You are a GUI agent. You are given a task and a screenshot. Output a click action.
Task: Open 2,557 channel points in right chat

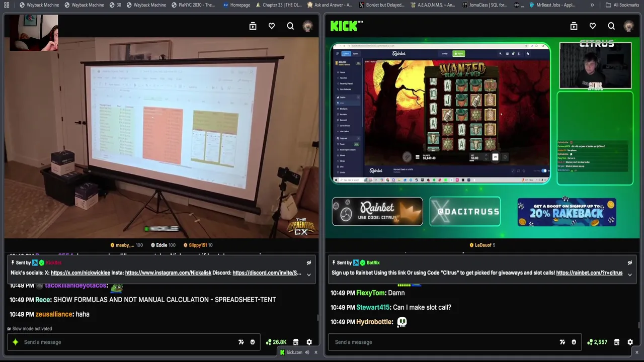point(597,342)
